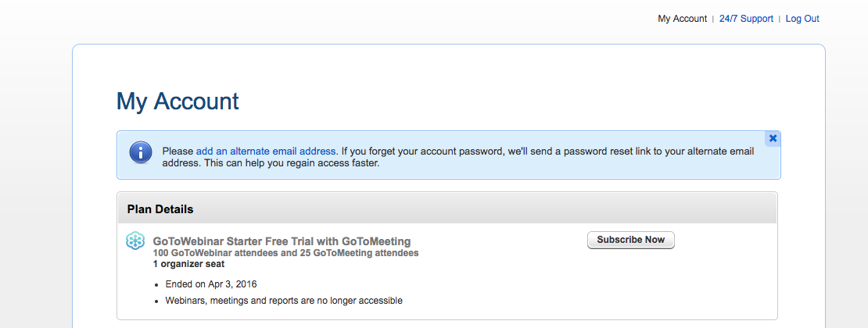The height and width of the screenshot is (328, 868).
Task: Click the Subscribe Now button
Action: 630,240
